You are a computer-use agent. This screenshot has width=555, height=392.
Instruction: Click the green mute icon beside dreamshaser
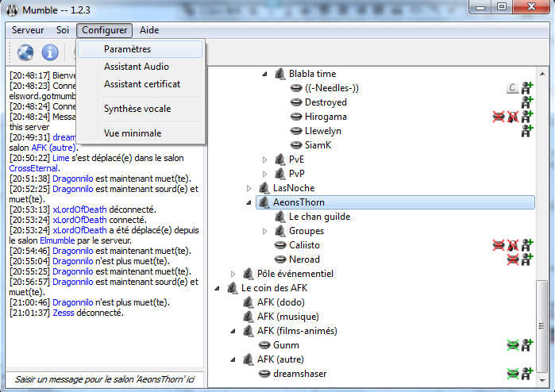[513, 374]
